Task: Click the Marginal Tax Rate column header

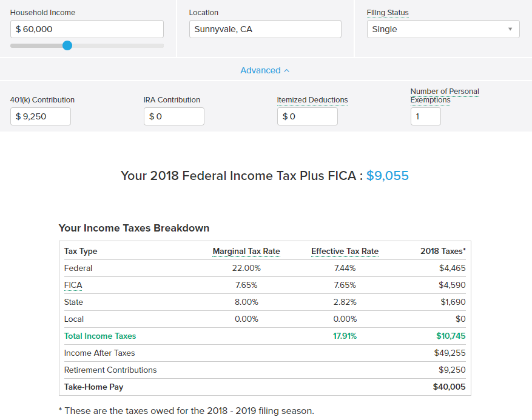Action: pyautogui.click(x=246, y=251)
